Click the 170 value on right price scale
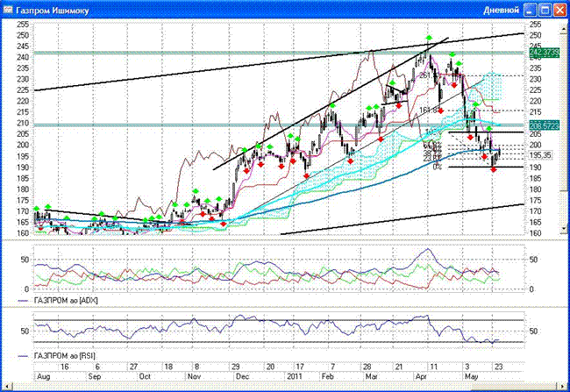The width and height of the screenshot is (570, 392). tap(536, 211)
